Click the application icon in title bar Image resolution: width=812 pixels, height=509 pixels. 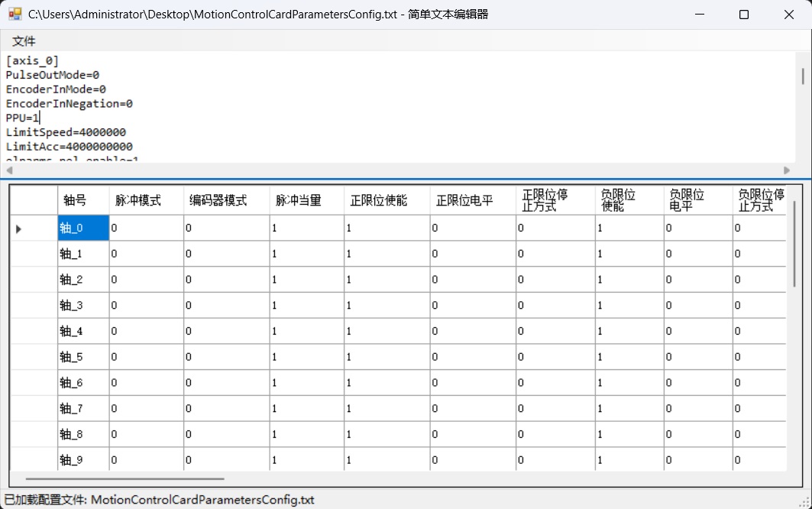(x=15, y=14)
